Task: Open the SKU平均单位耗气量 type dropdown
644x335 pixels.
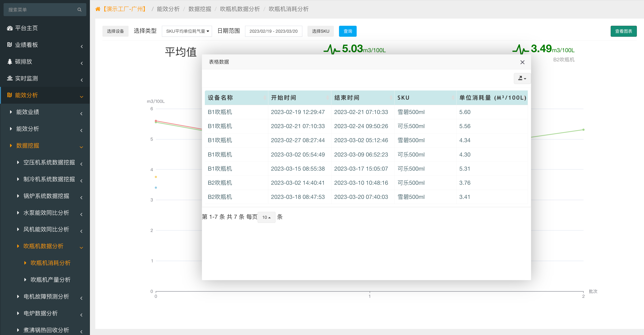Action: (187, 31)
